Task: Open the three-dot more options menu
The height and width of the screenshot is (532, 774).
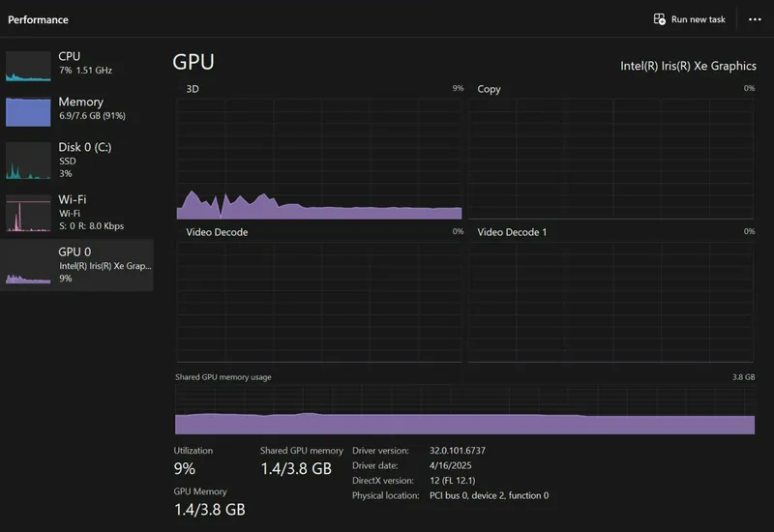Action: (755, 19)
